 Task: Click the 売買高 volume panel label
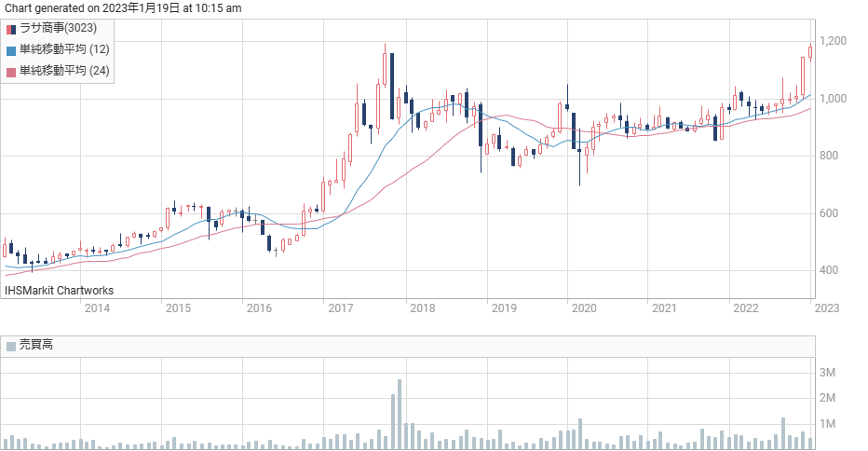tap(36, 345)
